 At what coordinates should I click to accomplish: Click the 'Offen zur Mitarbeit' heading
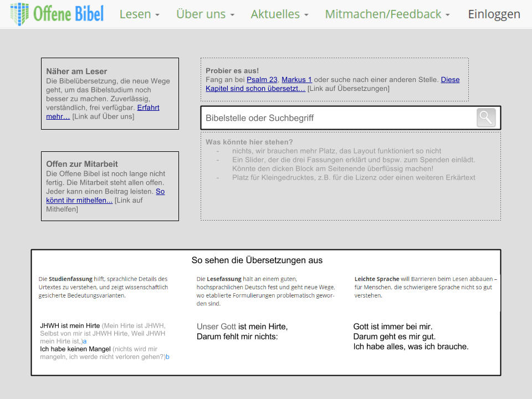81,164
